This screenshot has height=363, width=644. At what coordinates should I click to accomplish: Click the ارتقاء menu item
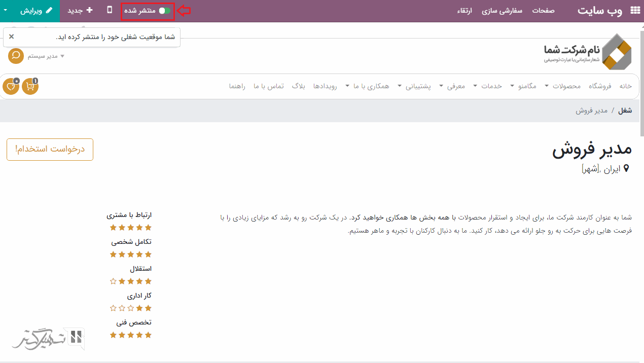(464, 11)
